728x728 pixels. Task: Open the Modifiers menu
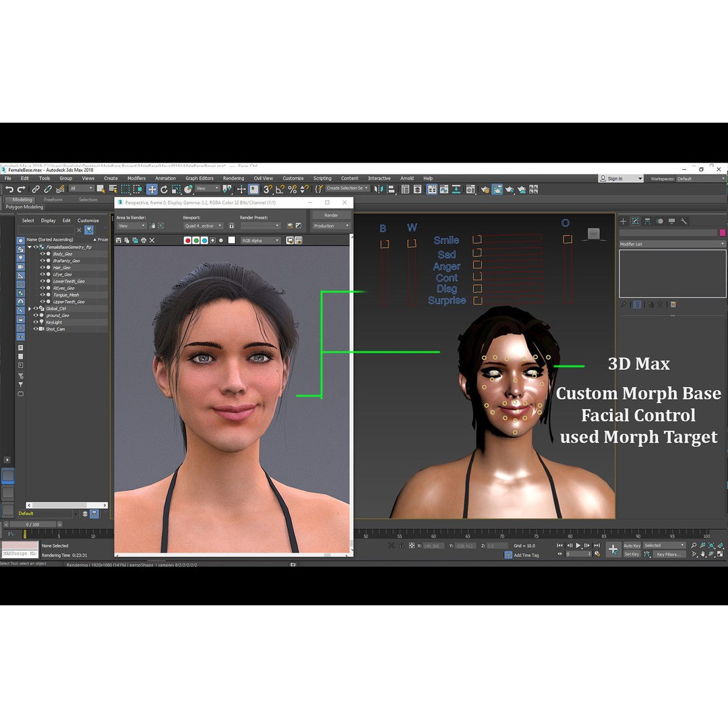(136, 178)
